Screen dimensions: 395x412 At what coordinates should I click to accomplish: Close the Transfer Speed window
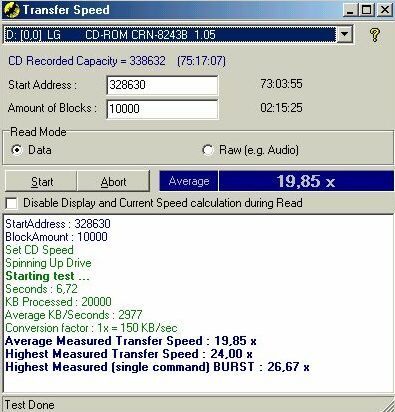point(384,10)
